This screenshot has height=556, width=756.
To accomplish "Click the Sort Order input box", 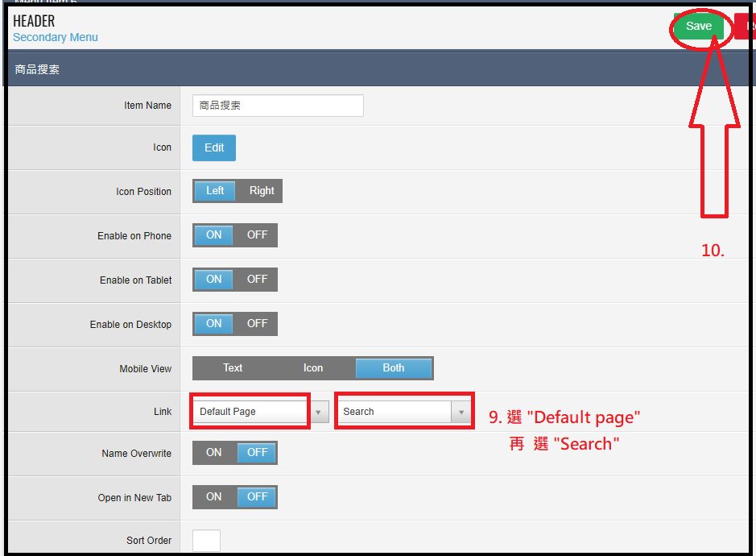I will click(206, 541).
